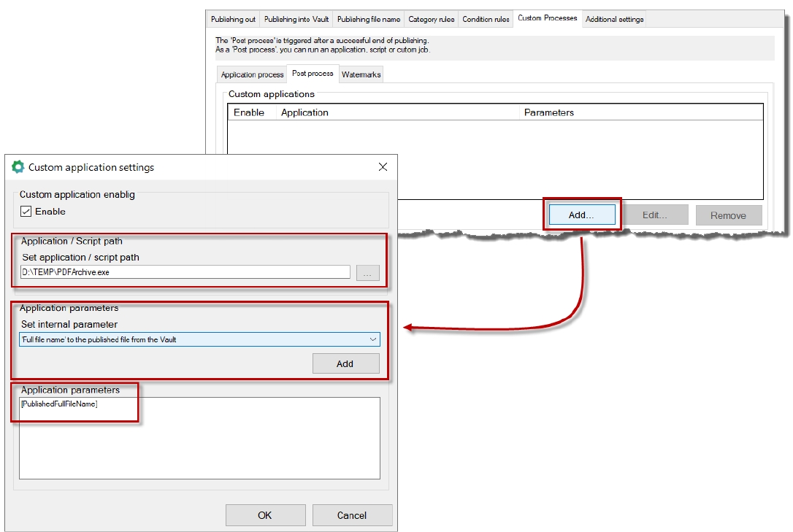Close the Custom application settings dialog
Viewport: 793px width, 532px height.
pos(383,167)
